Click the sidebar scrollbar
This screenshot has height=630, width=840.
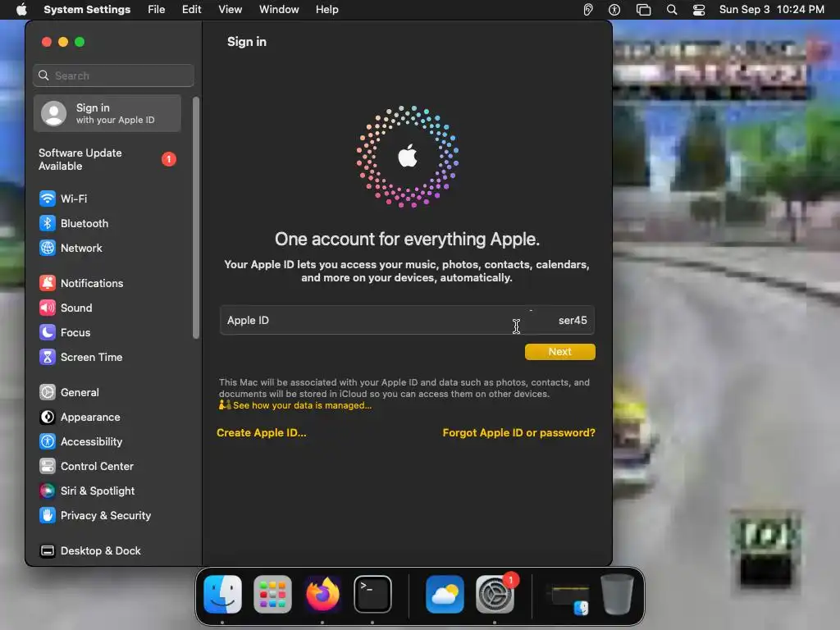196,217
